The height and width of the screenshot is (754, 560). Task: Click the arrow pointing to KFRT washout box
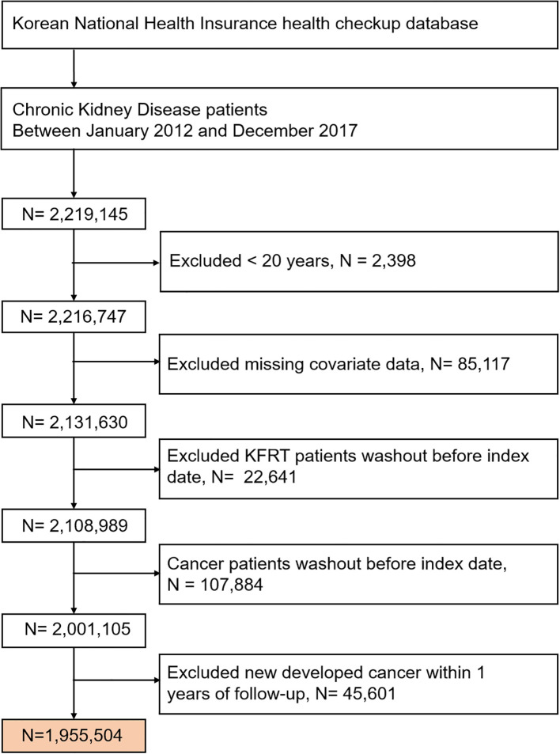coord(115,469)
